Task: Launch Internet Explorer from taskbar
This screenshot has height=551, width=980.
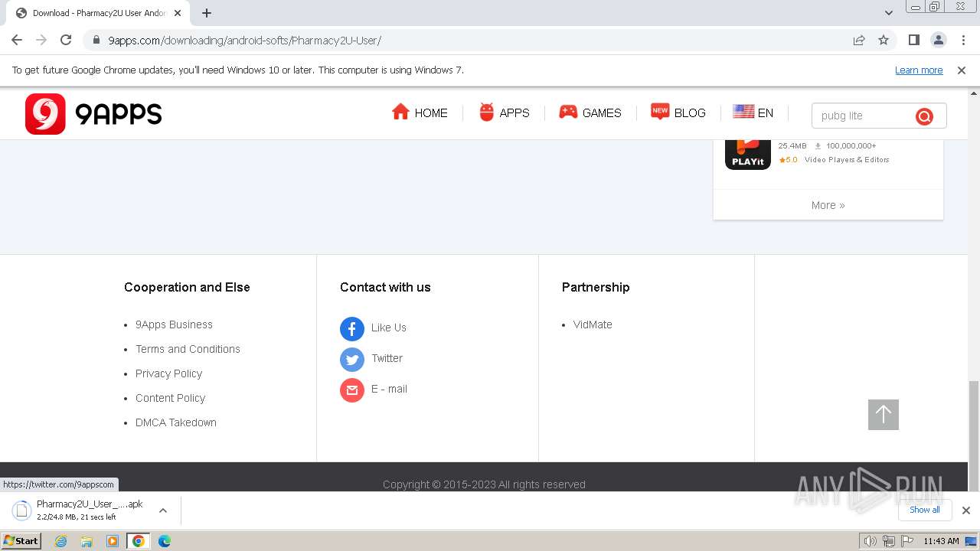Action: pyautogui.click(x=61, y=541)
